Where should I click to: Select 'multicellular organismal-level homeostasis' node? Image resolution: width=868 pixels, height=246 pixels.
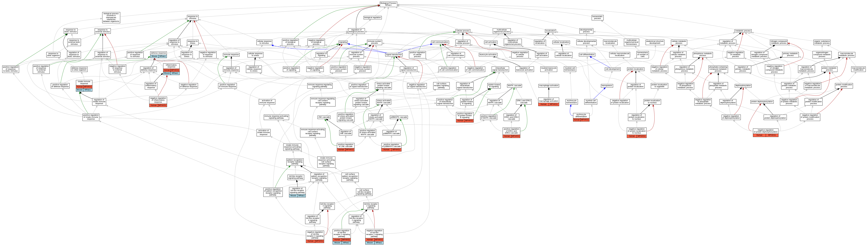pos(632,42)
